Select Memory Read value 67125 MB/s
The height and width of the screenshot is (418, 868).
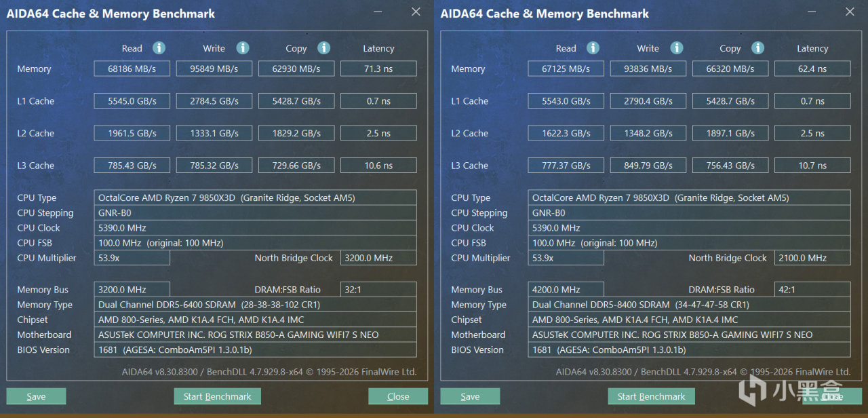(566, 69)
